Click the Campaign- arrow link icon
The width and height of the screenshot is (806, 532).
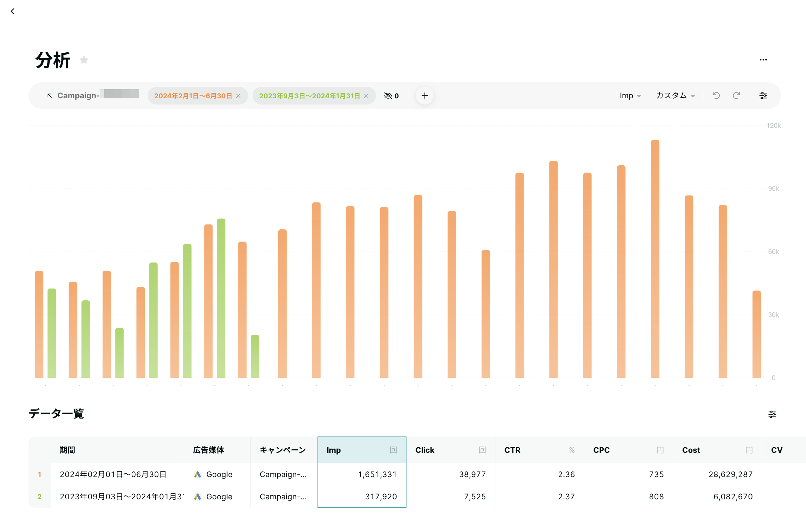(50, 95)
